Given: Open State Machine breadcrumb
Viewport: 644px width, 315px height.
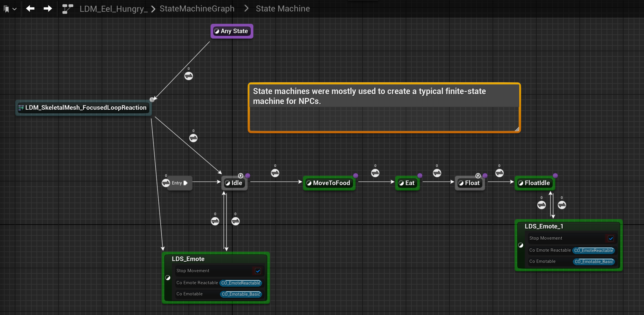Looking at the screenshot, I should (x=283, y=9).
